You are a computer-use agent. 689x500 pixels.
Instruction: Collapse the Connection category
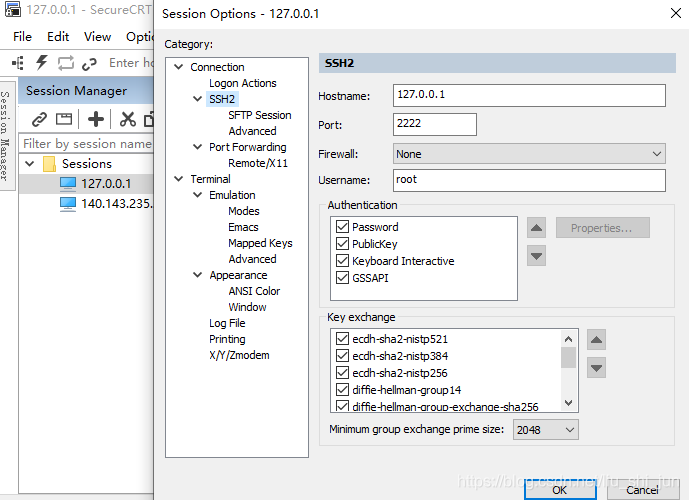tap(179, 67)
